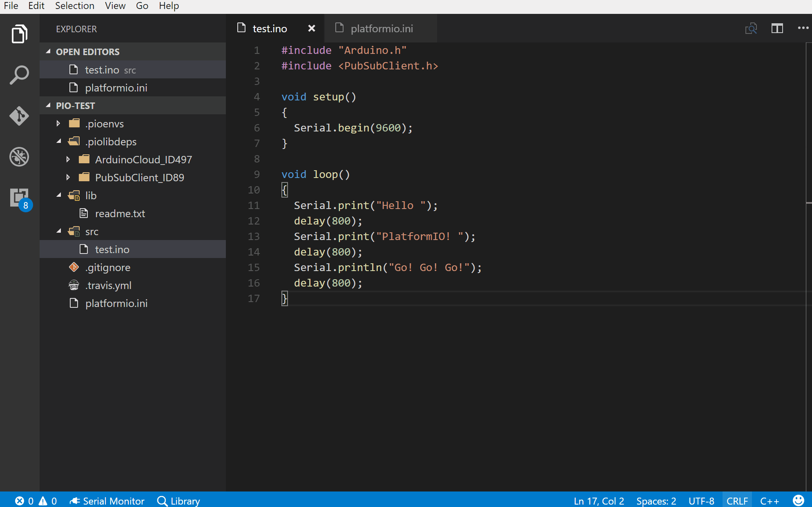The image size is (812, 507).
Task: Toggle UTF-8 encoding in status bar
Action: coord(701,500)
